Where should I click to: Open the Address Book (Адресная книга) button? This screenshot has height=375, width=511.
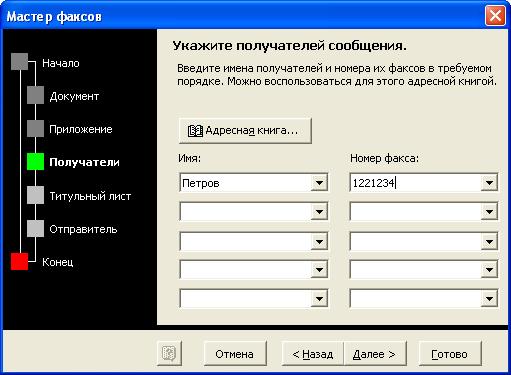tap(245, 130)
